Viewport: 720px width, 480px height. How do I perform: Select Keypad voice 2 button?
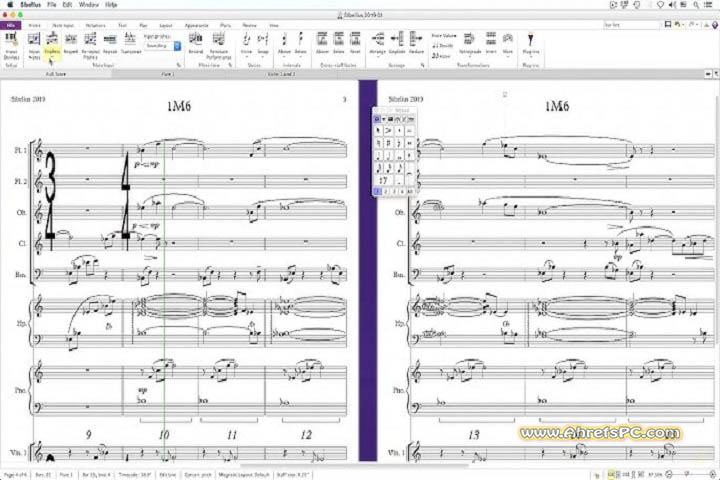(385, 191)
